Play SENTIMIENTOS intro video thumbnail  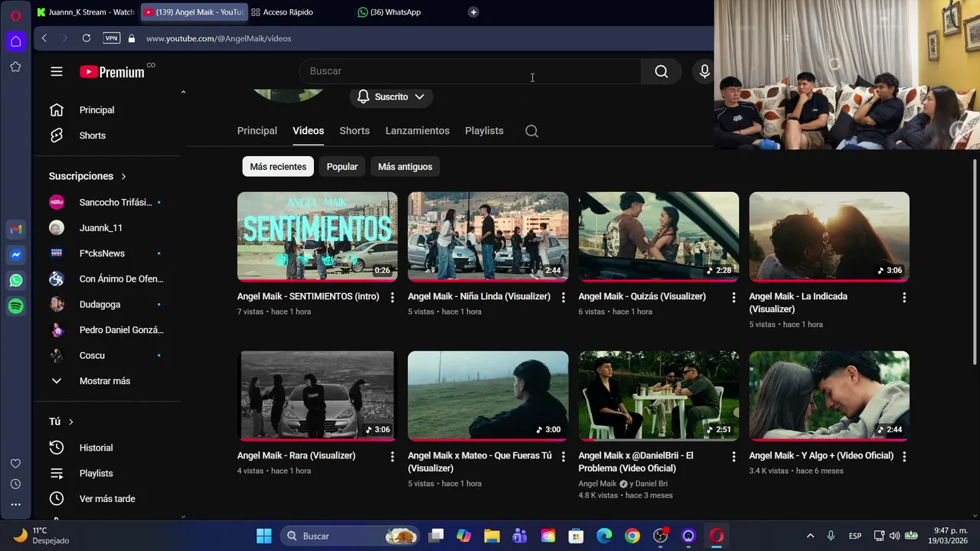317,236
